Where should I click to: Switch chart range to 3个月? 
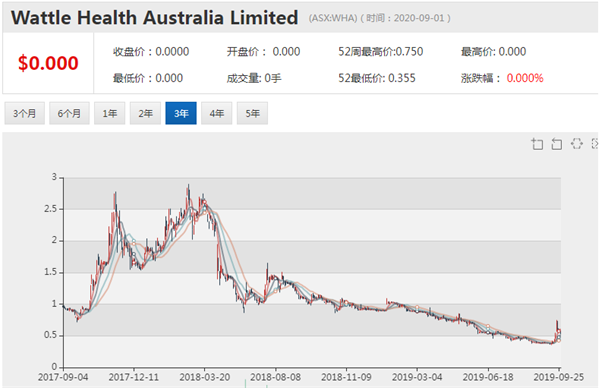coord(24,113)
